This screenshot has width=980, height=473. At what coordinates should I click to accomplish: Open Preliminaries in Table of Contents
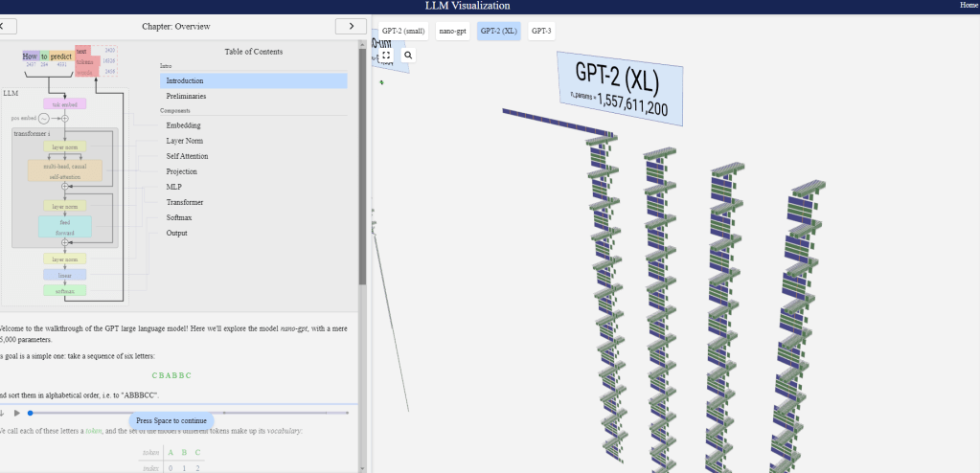(186, 97)
